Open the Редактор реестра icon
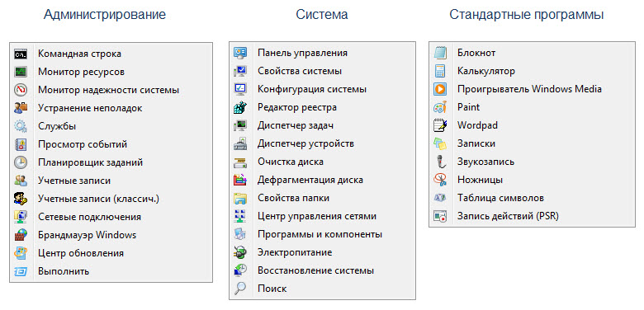 pyautogui.click(x=240, y=107)
